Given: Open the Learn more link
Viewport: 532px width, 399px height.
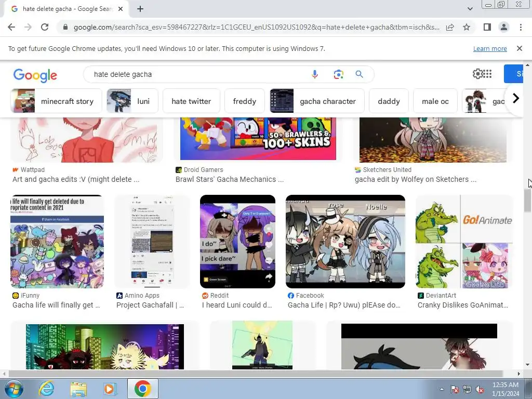Looking at the screenshot, I should coord(490,48).
